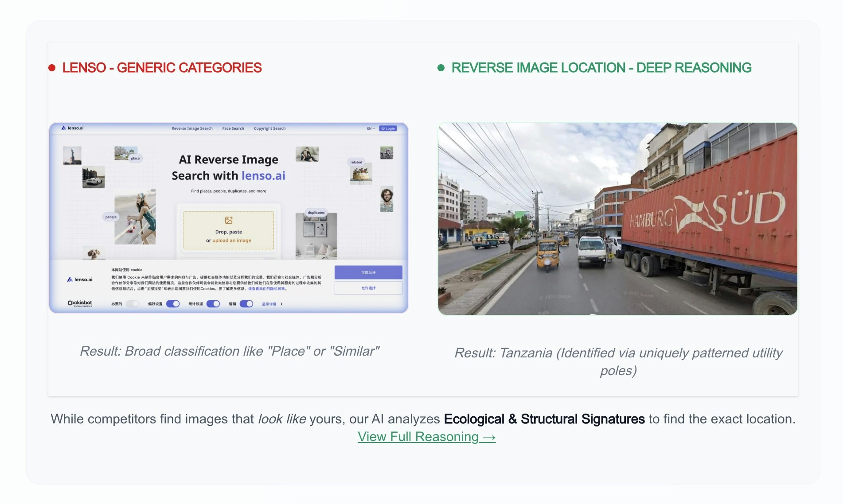Viewport: 843px width, 504px height.
Task: Expand 显示详情 cookie details chevron
Action: click(281, 304)
